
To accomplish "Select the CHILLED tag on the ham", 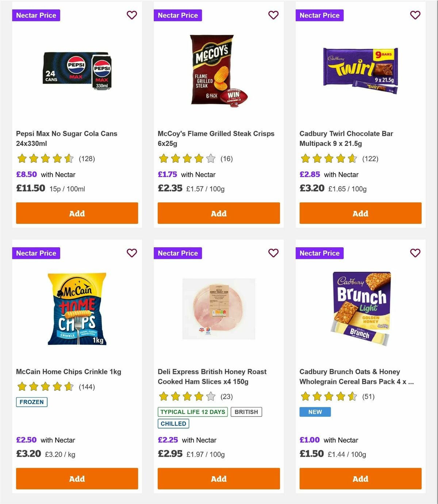I will (173, 423).
